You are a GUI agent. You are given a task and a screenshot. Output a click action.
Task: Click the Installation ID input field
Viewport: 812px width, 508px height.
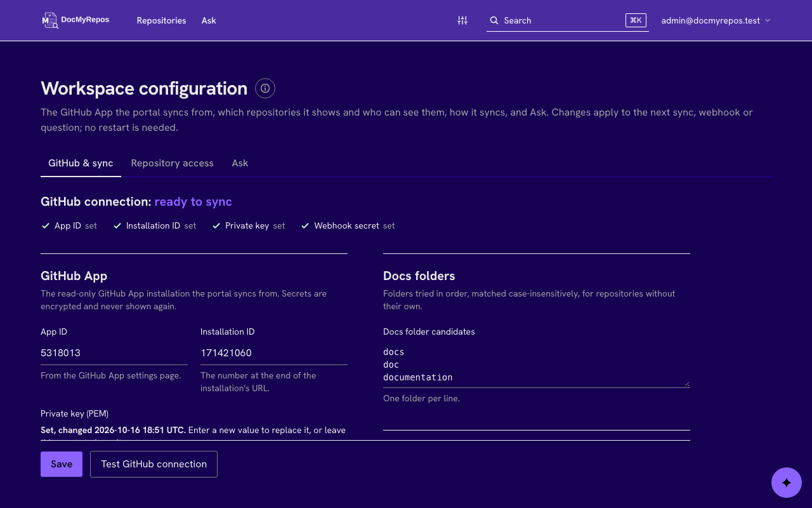274,353
